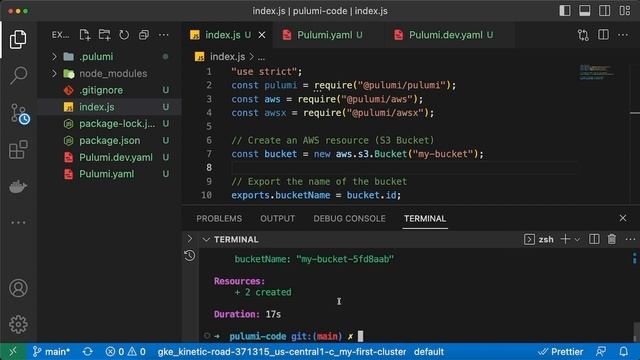Split the editor to the right
The width and height of the screenshot is (640, 360).
point(603,35)
